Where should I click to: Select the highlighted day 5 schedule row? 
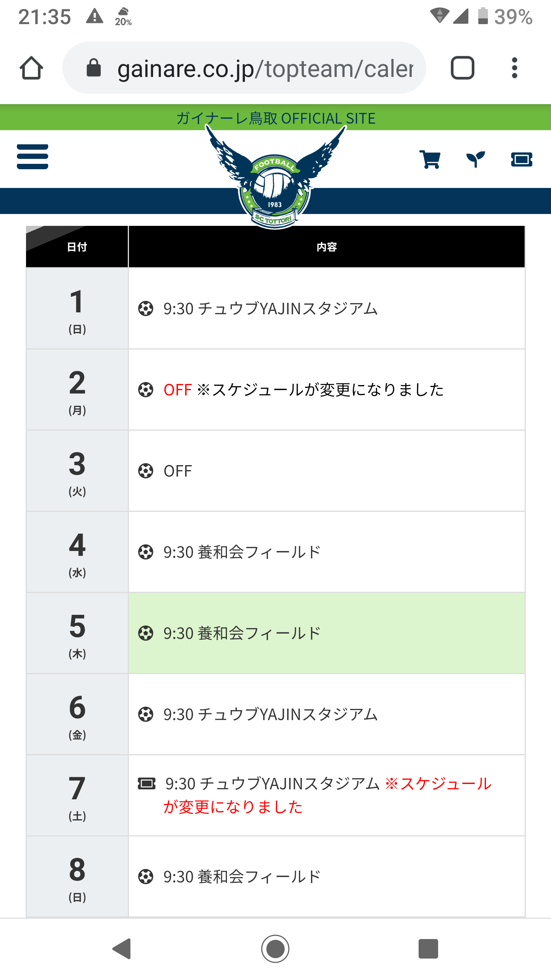[x=326, y=633]
